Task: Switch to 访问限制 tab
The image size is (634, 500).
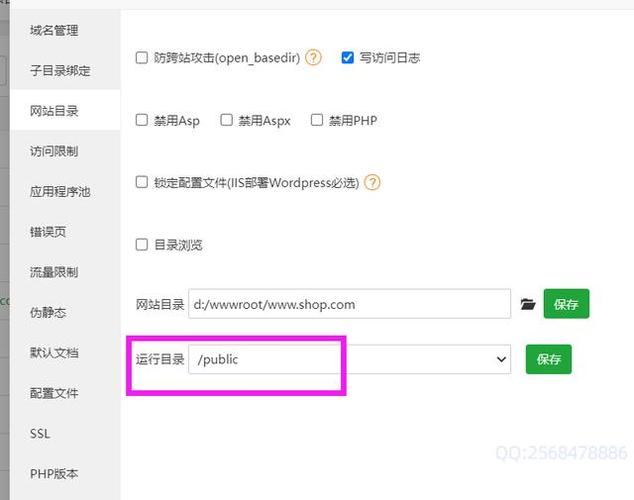Action: coord(66,151)
